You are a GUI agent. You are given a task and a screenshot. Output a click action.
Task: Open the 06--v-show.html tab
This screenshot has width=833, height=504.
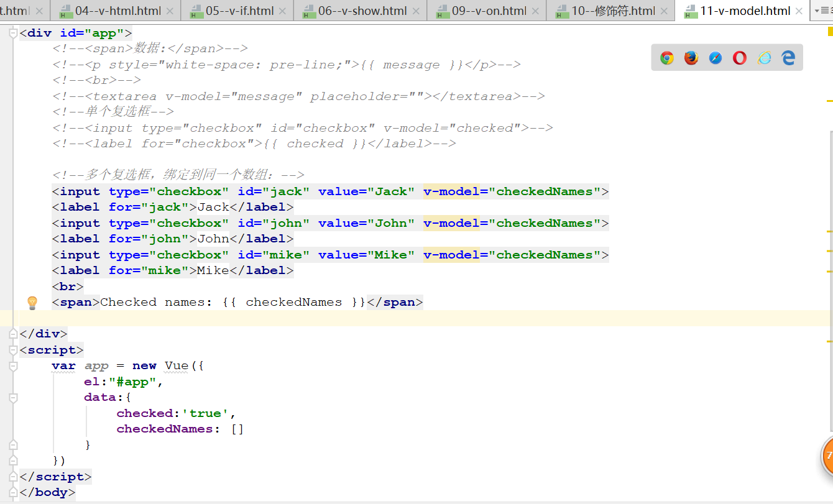pos(363,11)
